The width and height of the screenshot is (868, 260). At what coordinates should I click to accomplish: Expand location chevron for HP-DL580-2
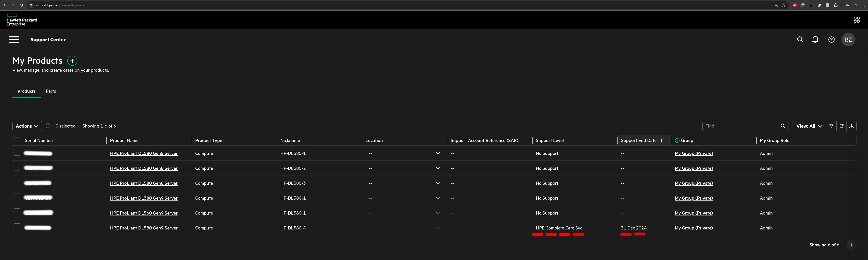tap(438, 168)
